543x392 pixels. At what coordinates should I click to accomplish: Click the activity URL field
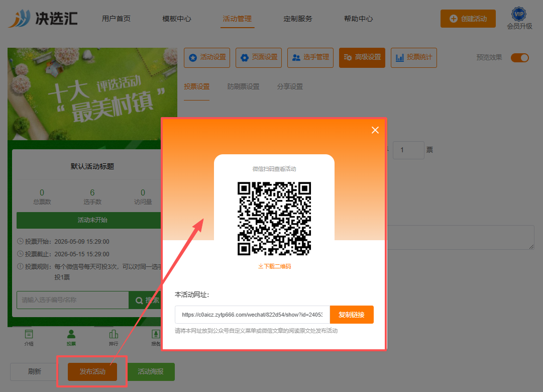click(x=253, y=315)
